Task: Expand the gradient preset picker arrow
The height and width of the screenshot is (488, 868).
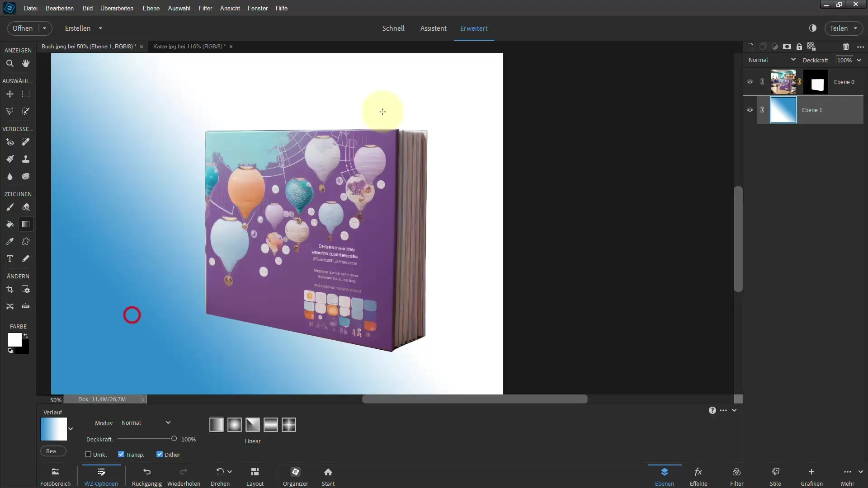Action: [x=71, y=429]
